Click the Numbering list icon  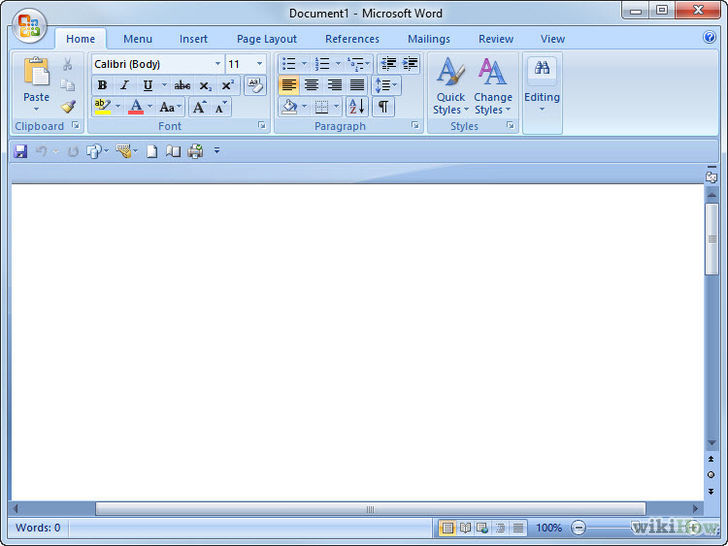point(322,64)
